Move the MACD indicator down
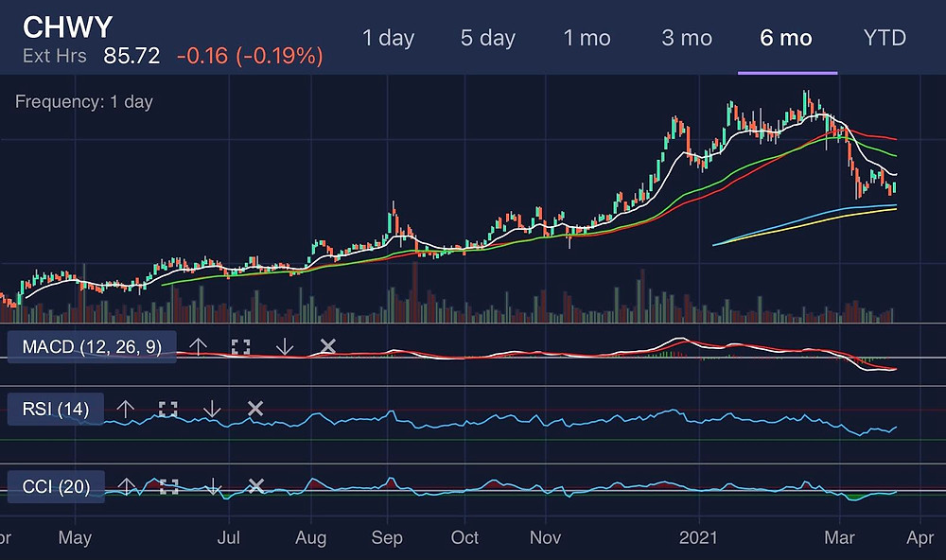946x560 pixels. pyautogui.click(x=284, y=346)
